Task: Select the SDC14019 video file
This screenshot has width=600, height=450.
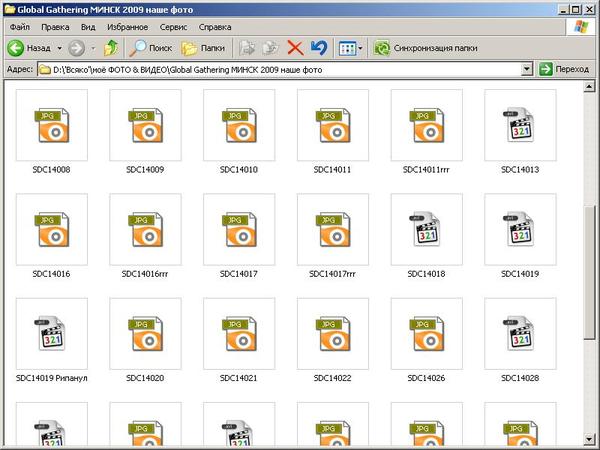Action: pos(520,236)
